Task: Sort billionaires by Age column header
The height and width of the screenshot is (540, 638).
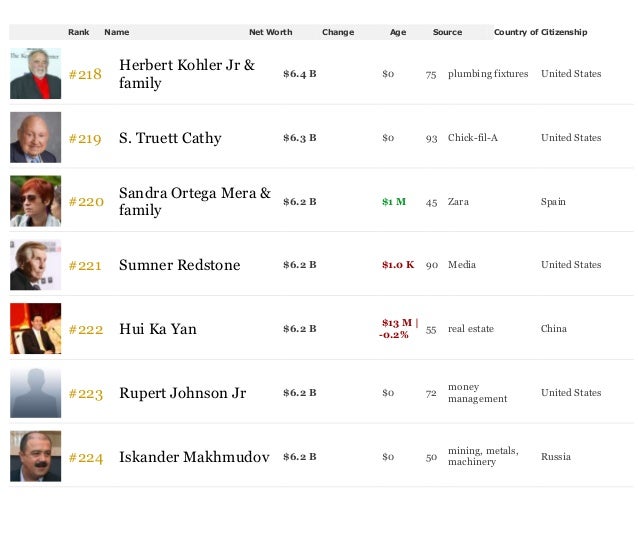Action: (398, 32)
